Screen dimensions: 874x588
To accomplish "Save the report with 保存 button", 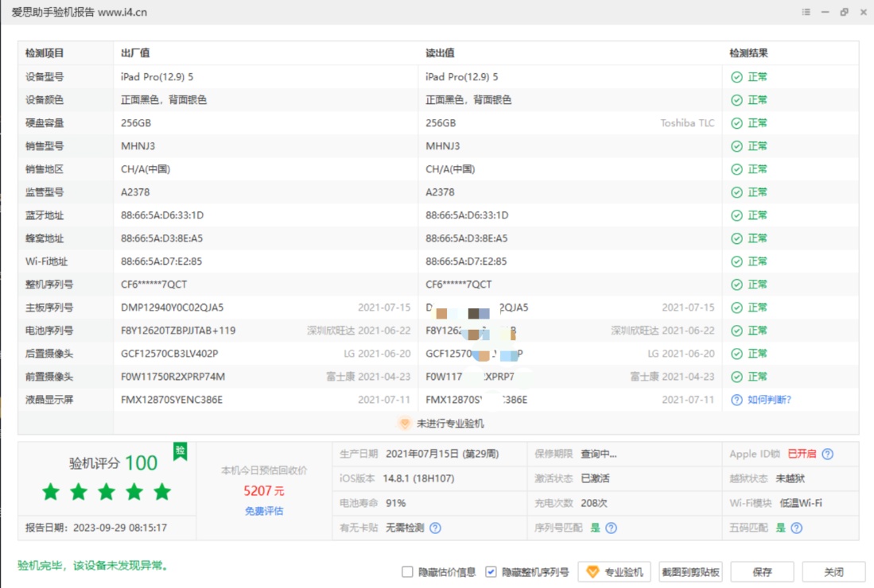I will [x=762, y=572].
